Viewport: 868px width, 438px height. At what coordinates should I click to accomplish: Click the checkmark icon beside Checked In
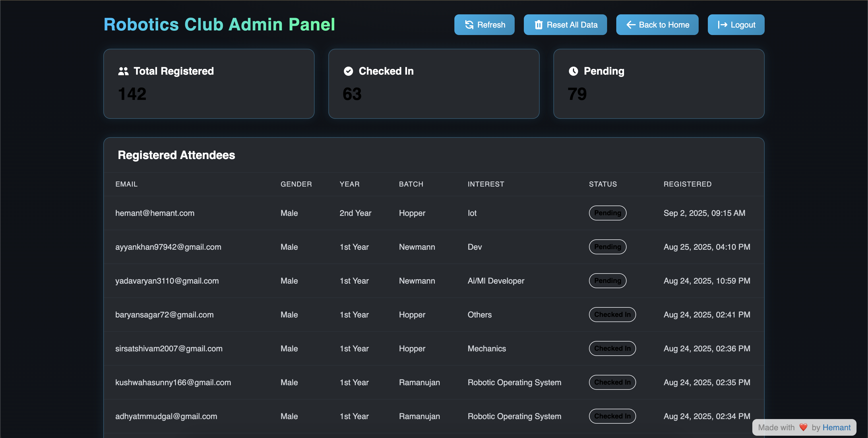coord(348,71)
